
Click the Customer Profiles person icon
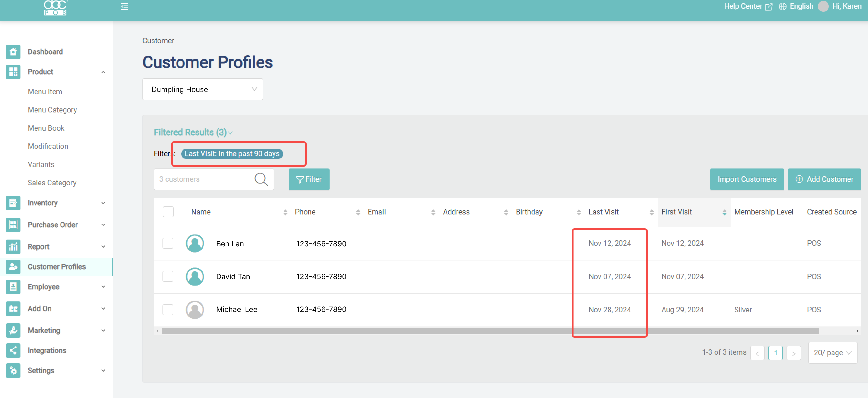point(13,267)
